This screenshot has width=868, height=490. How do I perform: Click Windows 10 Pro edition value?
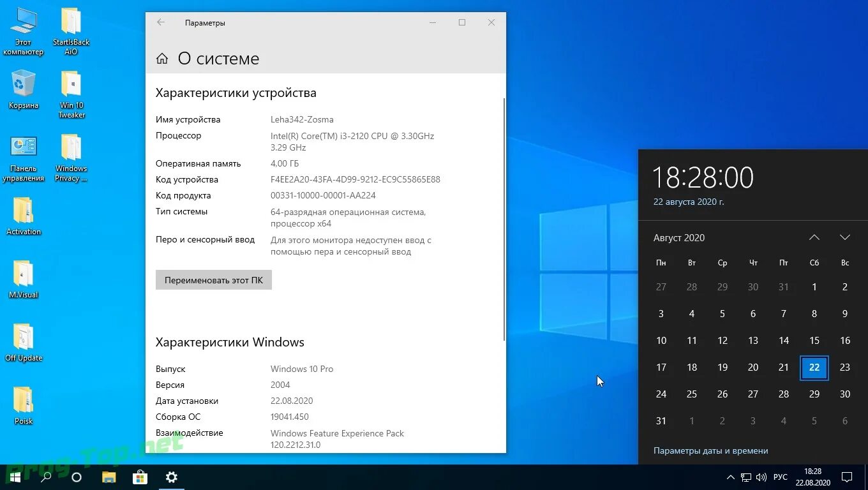pyautogui.click(x=302, y=369)
